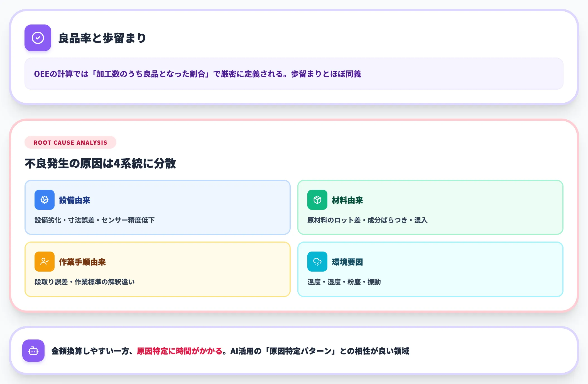Click the blue gear icon for 設備由来

click(x=45, y=200)
